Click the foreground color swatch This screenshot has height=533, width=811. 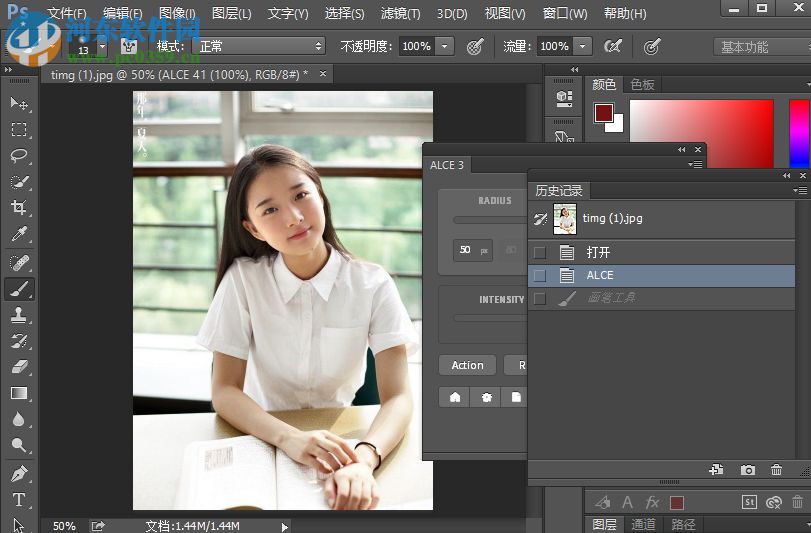604,113
